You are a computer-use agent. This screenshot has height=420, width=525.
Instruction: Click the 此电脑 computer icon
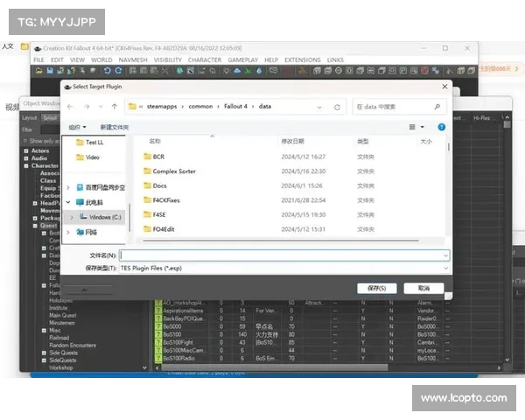click(x=80, y=202)
